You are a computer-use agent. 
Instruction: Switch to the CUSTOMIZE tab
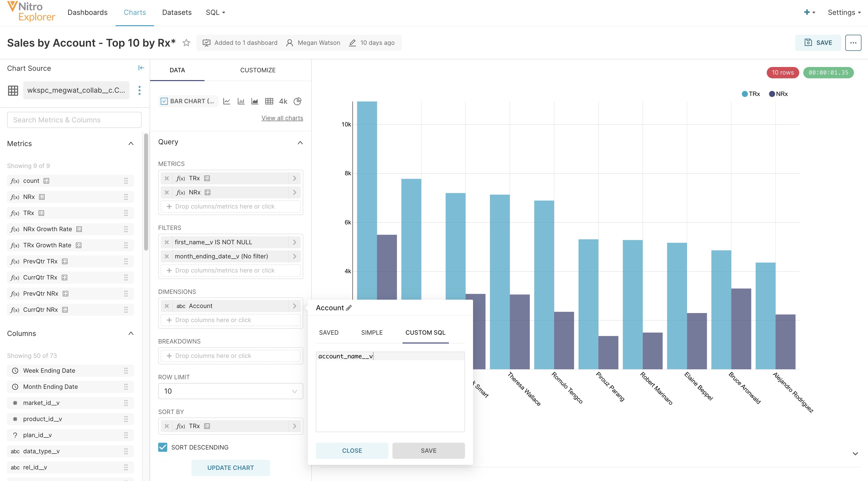coord(258,70)
